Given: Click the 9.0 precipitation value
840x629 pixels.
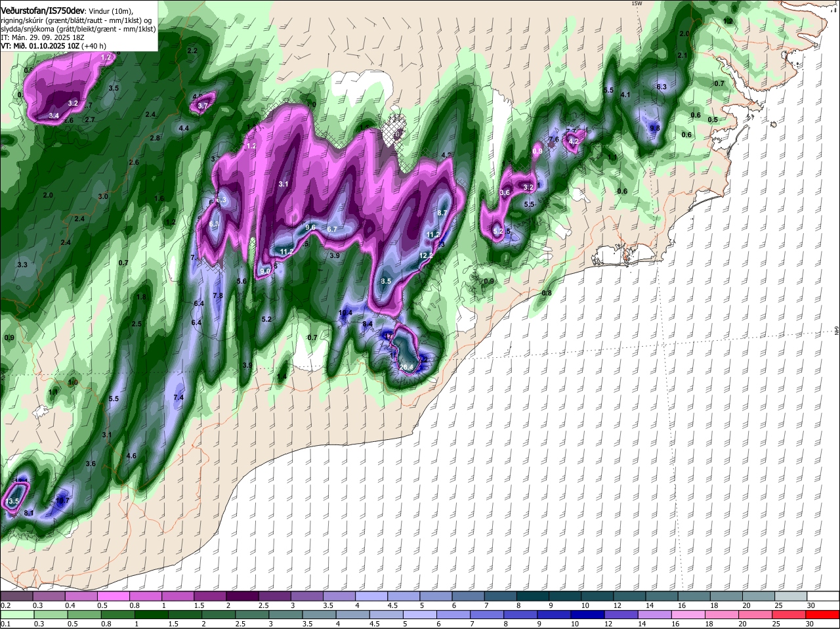Looking at the screenshot, I should [265, 271].
